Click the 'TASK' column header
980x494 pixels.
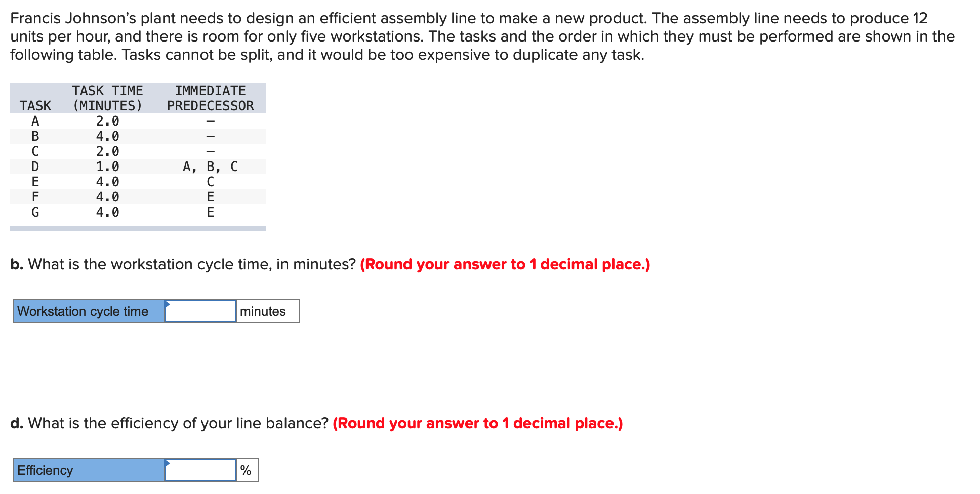pyautogui.click(x=35, y=106)
